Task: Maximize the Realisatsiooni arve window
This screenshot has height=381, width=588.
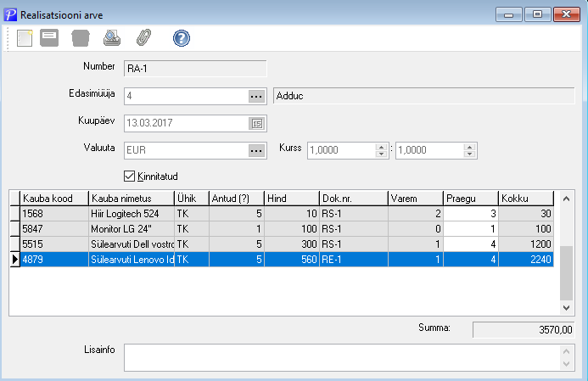Action: click(537, 14)
